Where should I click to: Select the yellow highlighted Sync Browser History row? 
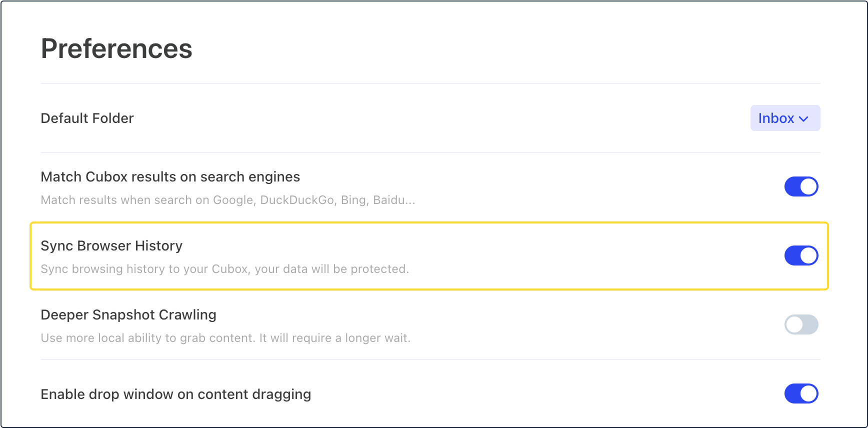pyautogui.click(x=429, y=256)
